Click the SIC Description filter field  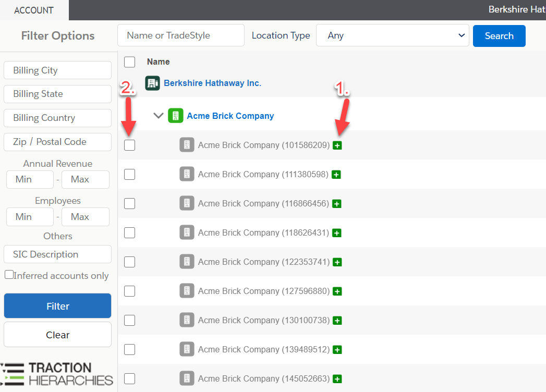coord(57,254)
